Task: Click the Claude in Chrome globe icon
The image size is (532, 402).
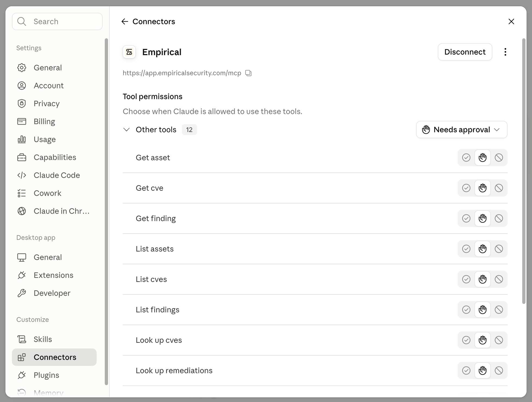Action: click(22, 211)
